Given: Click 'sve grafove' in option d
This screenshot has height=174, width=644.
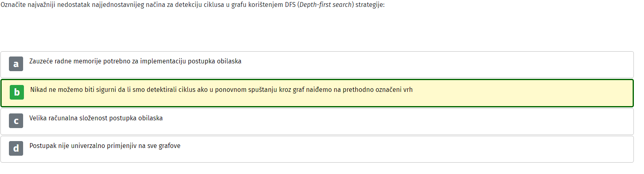Looking at the screenshot, I should 164,146.
